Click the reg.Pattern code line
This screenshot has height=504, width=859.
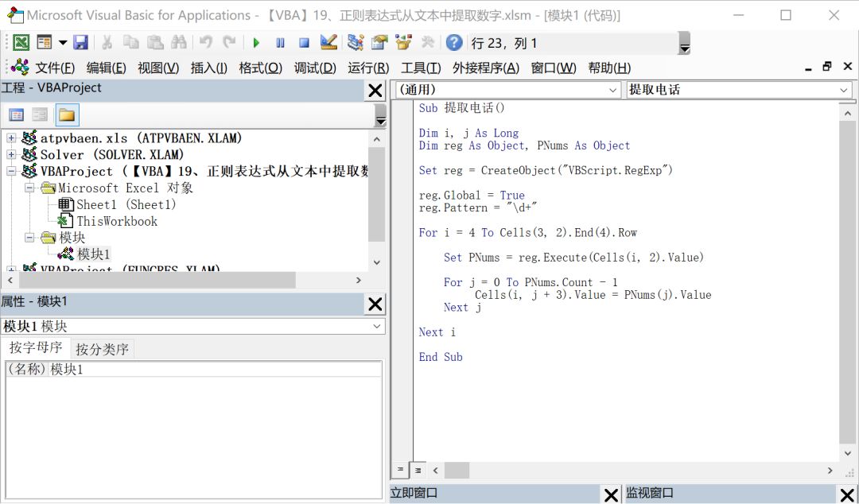click(x=478, y=207)
